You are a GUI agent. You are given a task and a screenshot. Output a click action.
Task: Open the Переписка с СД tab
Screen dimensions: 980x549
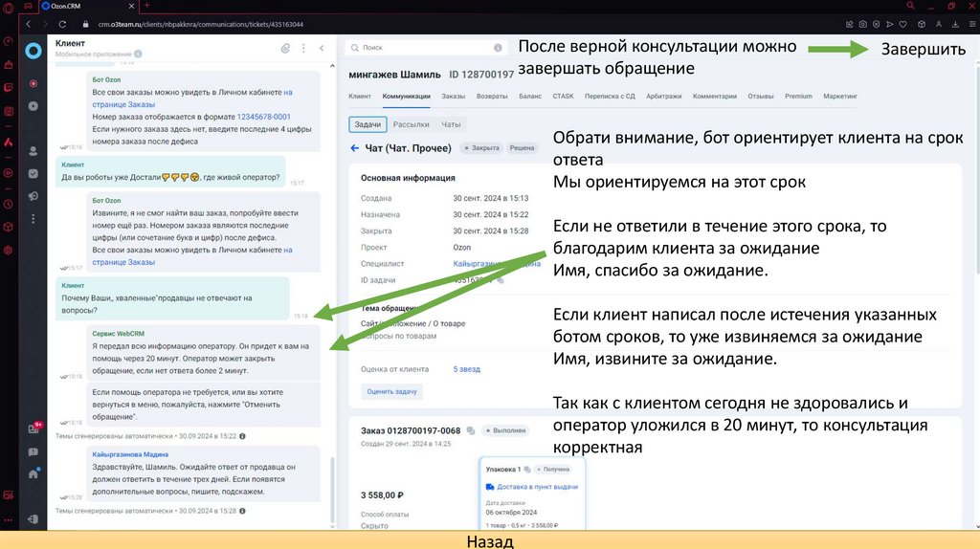(x=610, y=97)
